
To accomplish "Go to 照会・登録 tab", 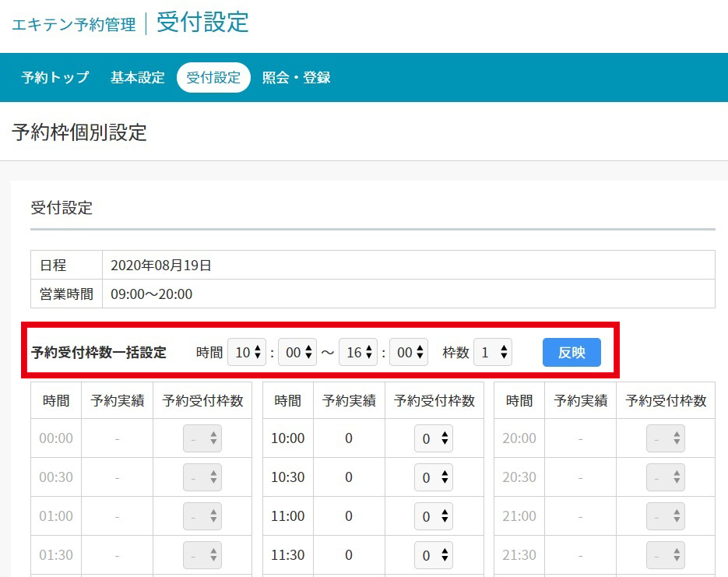I will click(x=297, y=78).
